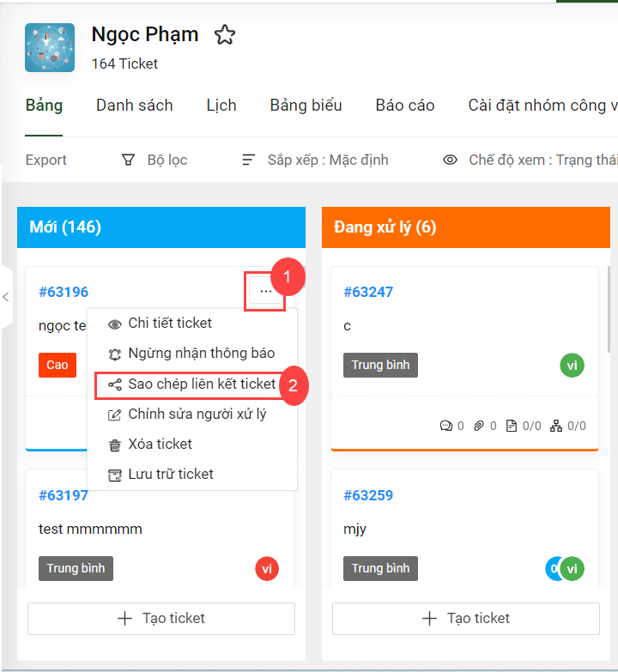The width and height of the screenshot is (618, 672).
Task: Click the attachment paperclip icon on ticket #63247
Action: (x=479, y=426)
